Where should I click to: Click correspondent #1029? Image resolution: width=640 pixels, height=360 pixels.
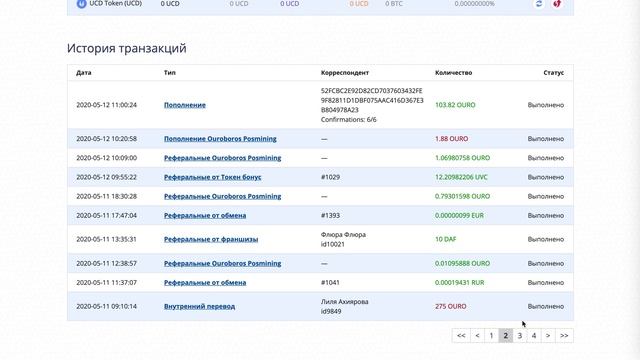click(x=330, y=177)
